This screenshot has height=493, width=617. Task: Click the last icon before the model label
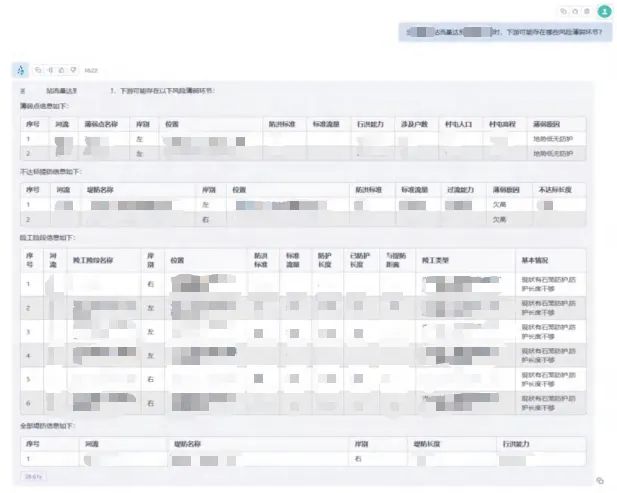coord(70,70)
